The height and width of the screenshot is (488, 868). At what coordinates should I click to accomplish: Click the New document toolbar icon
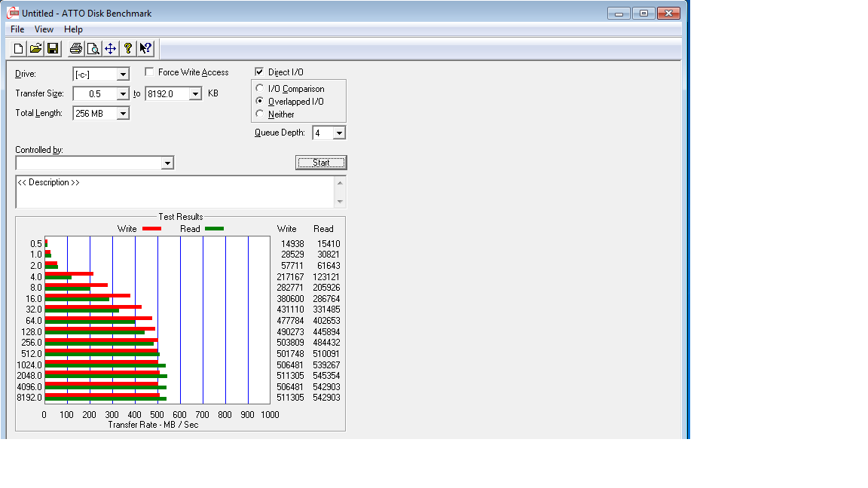(x=18, y=49)
